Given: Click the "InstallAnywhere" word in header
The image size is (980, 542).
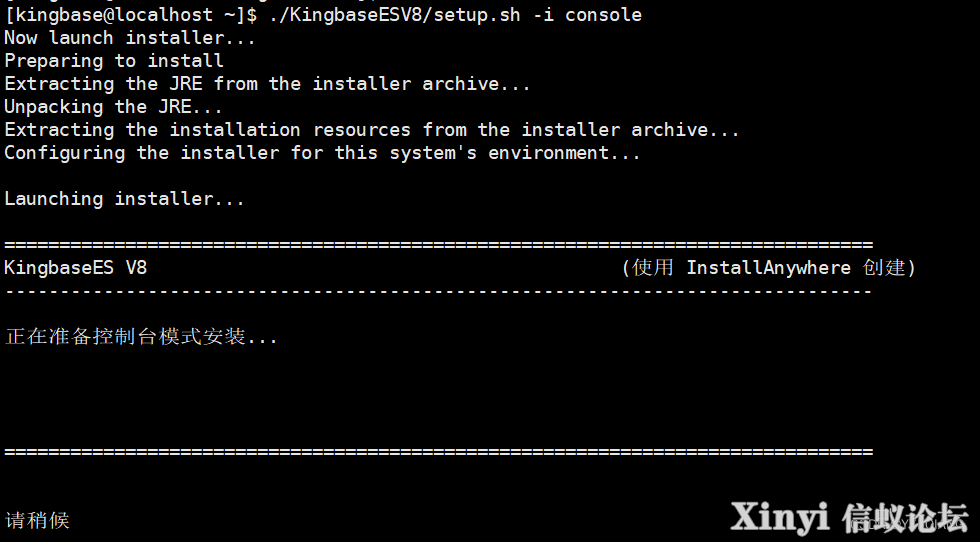Looking at the screenshot, I should pyautogui.click(x=769, y=268).
